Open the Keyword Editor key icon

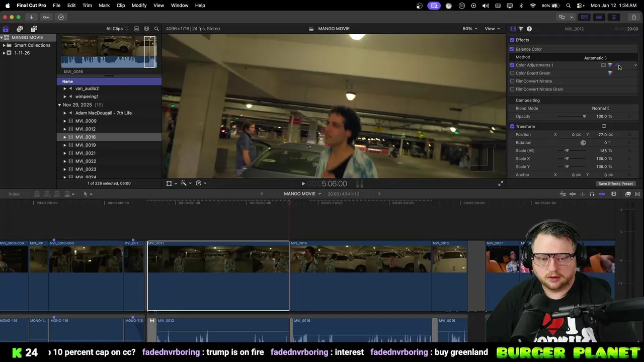point(46,17)
